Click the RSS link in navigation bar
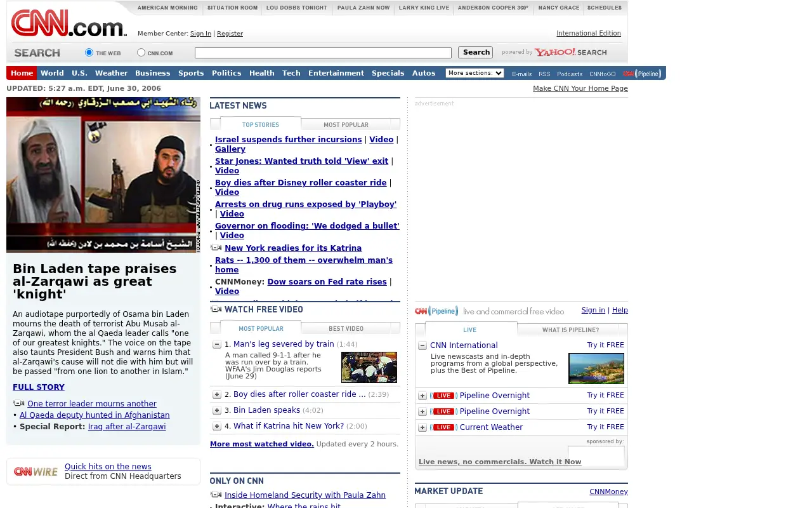The height and width of the screenshot is (508, 812). [544, 74]
